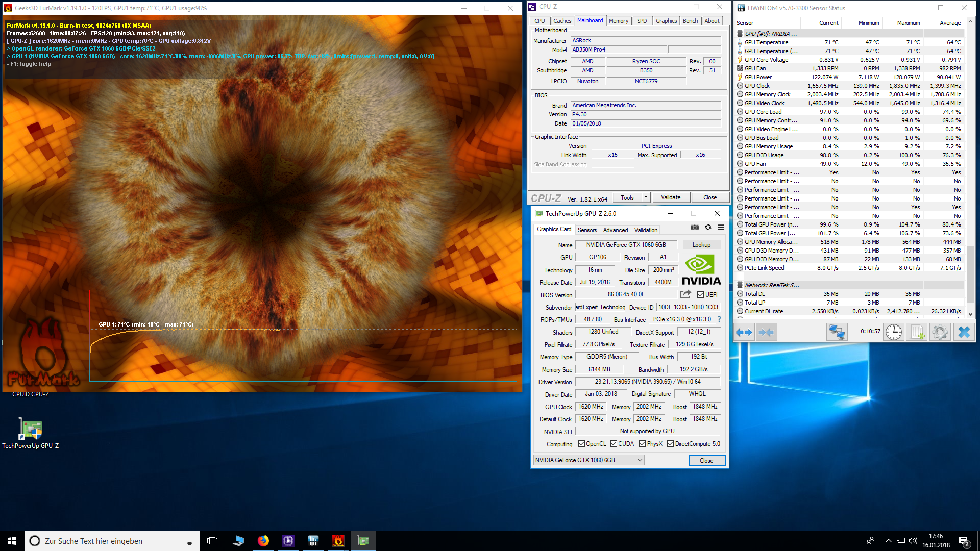Switch to GPU-Z Sensors tab
The height and width of the screenshot is (551, 980).
(x=587, y=230)
